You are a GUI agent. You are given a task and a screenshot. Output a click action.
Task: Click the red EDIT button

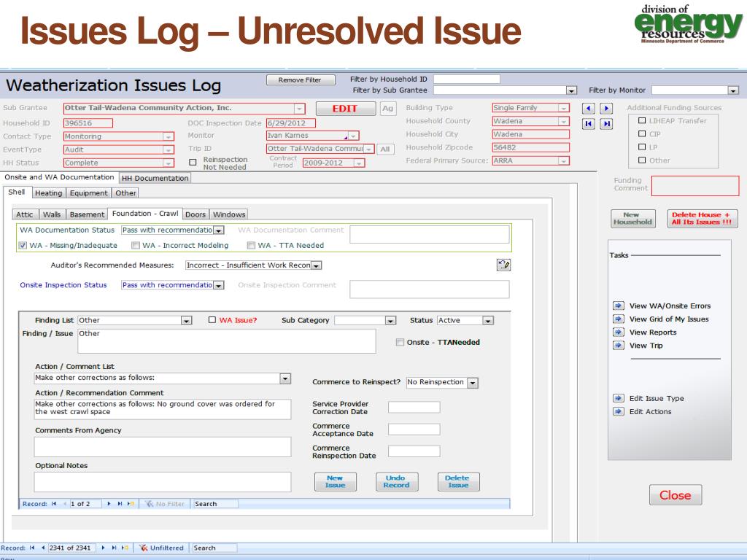coord(344,109)
